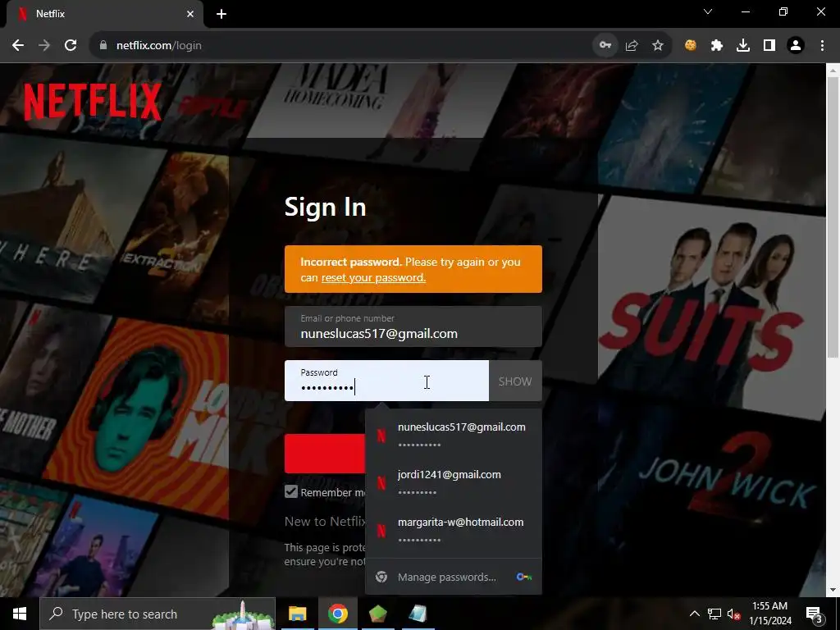Viewport: 840px width, 630px height.
Task: Click the Password input field
Action: click(x=386, y=381)
